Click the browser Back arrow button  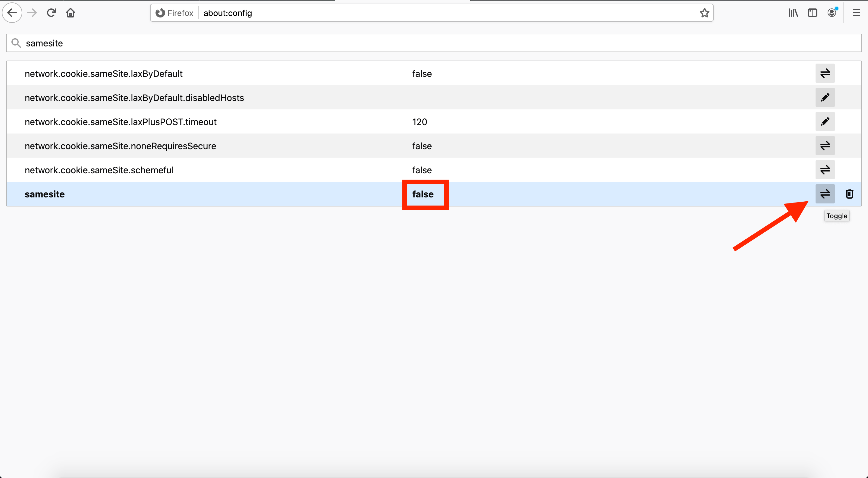12,13
